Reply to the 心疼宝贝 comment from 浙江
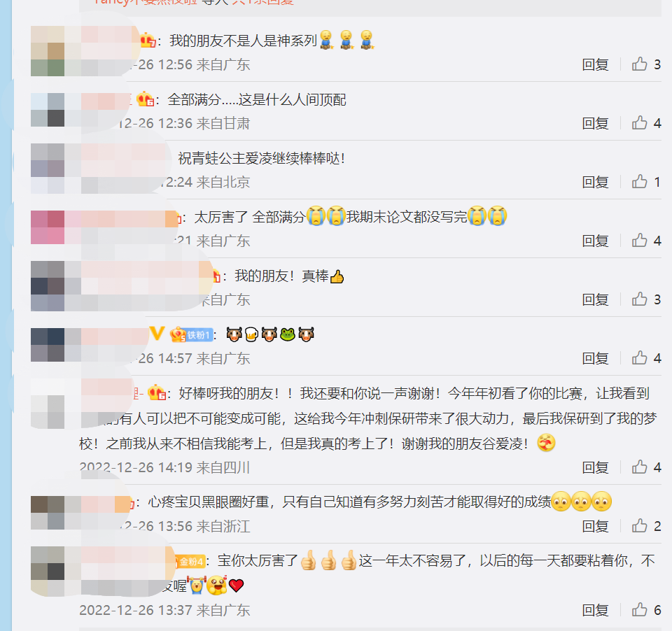The height and width of the screenshot is (631, 672). pyautogui.click(x=595, y=527)
